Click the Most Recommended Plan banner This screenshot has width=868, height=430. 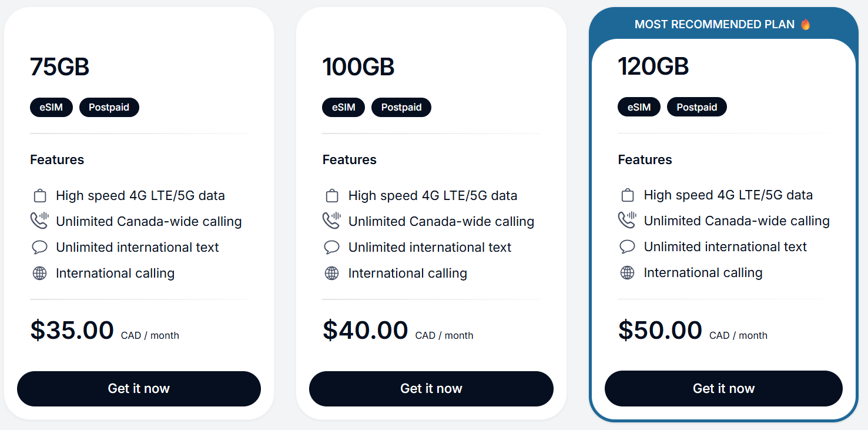tap(714, 25)
